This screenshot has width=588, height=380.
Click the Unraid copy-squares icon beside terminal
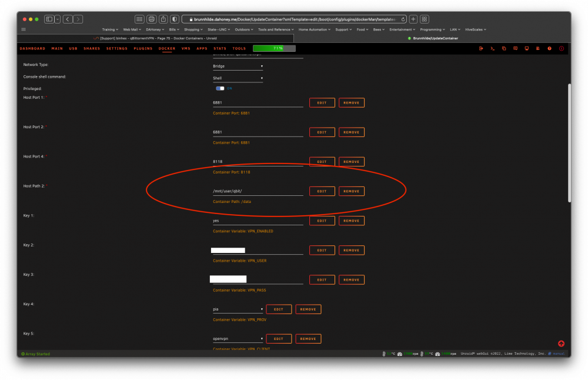504,48
